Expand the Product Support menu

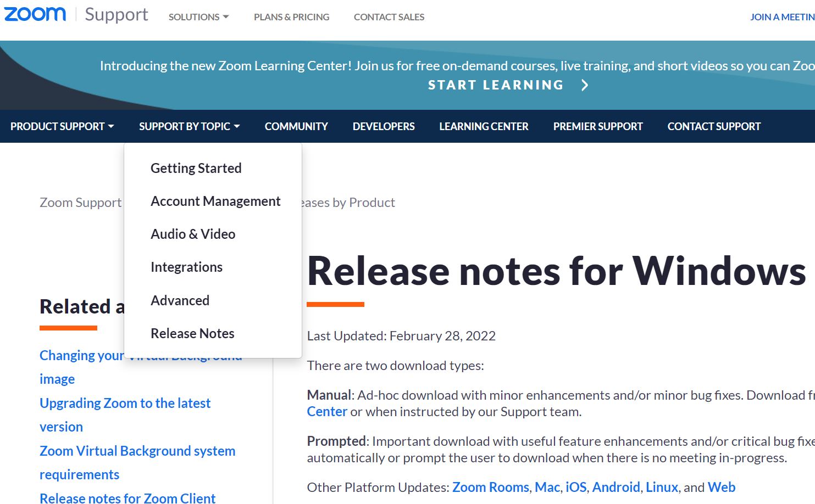click(62, 126)
